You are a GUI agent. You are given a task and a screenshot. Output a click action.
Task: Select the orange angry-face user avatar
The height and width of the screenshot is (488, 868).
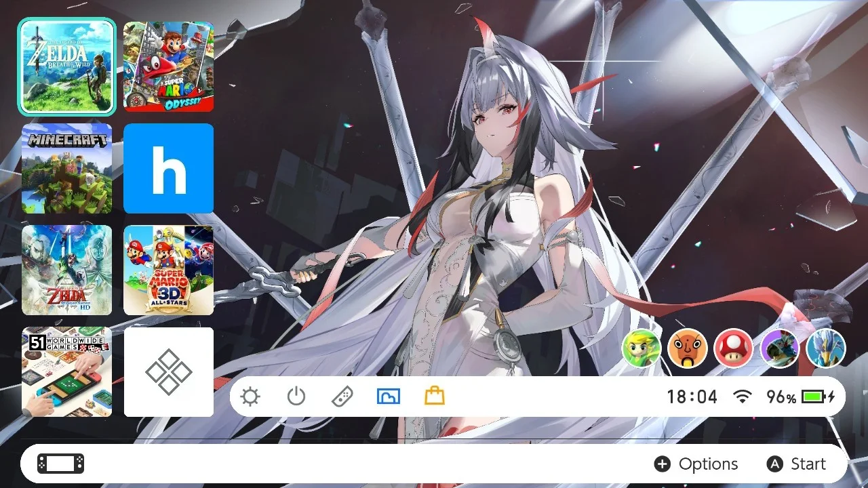pyautogui.click(x=688, y=349)
